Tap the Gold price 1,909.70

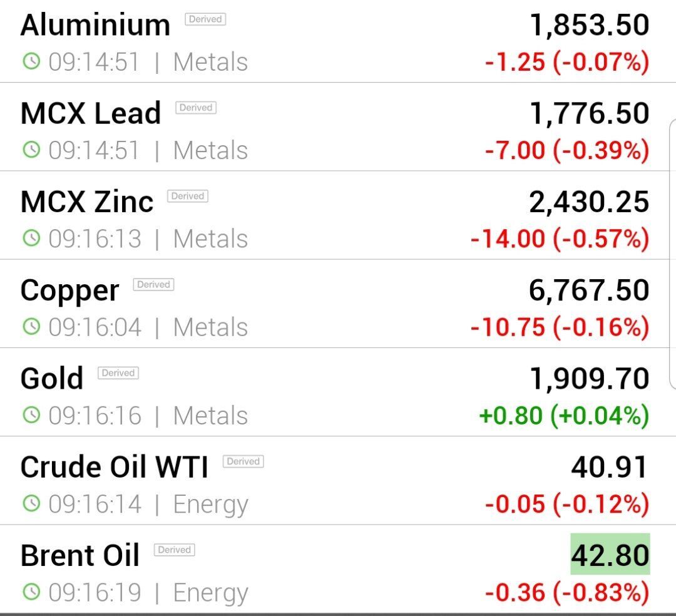pos(589,378)
